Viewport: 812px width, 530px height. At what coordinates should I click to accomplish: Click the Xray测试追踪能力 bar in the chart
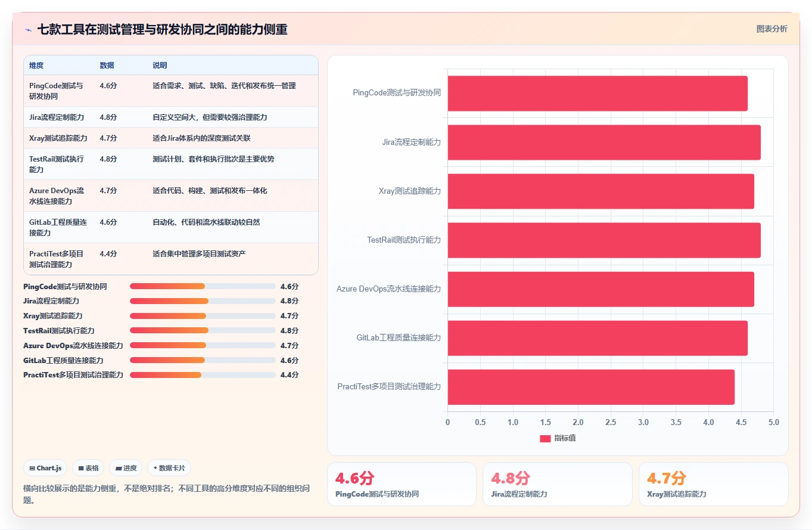tap(601, 191)
